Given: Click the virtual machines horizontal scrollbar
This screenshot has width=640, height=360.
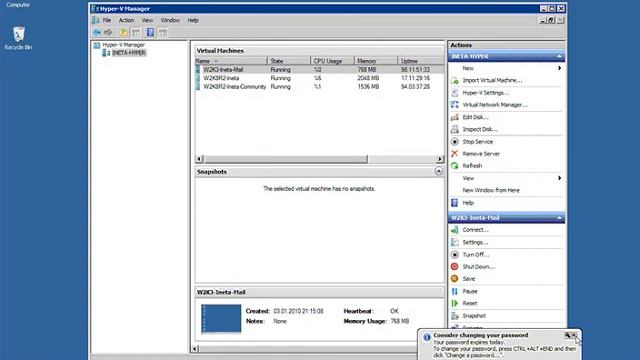Looking at the screenshot, I should pos(286,159).
